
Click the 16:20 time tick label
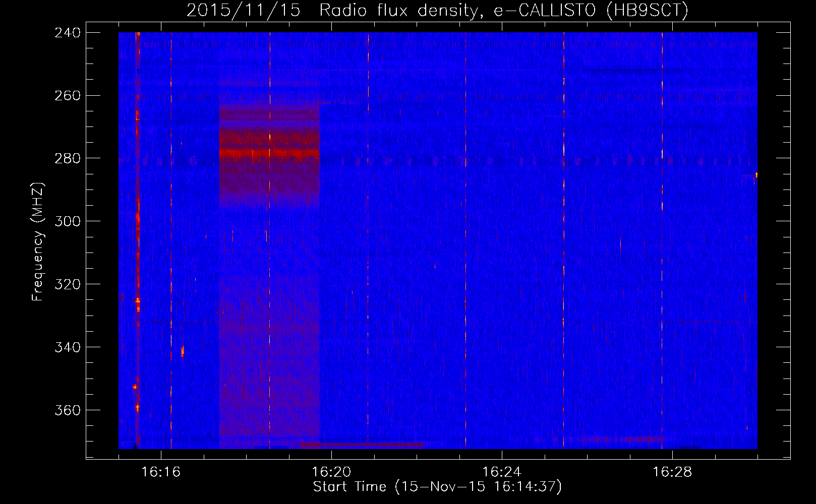(331, 472)
